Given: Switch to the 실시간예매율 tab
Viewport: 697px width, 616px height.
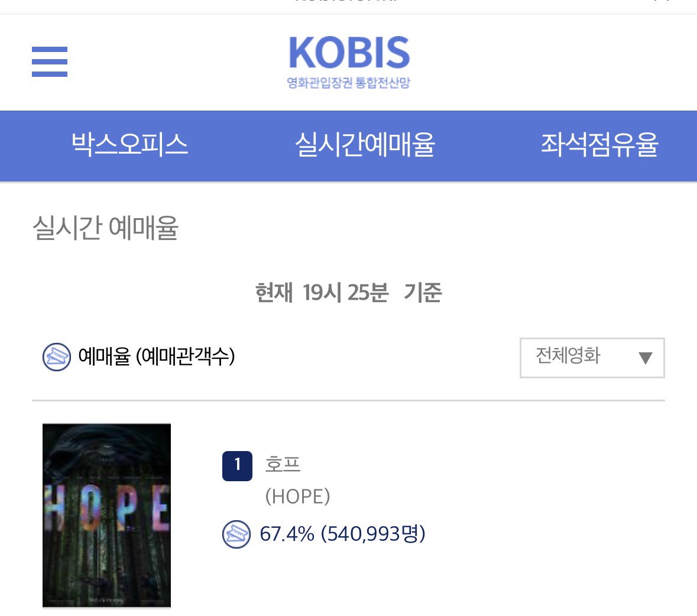Looking at the screenshot, I should point(365,145).
